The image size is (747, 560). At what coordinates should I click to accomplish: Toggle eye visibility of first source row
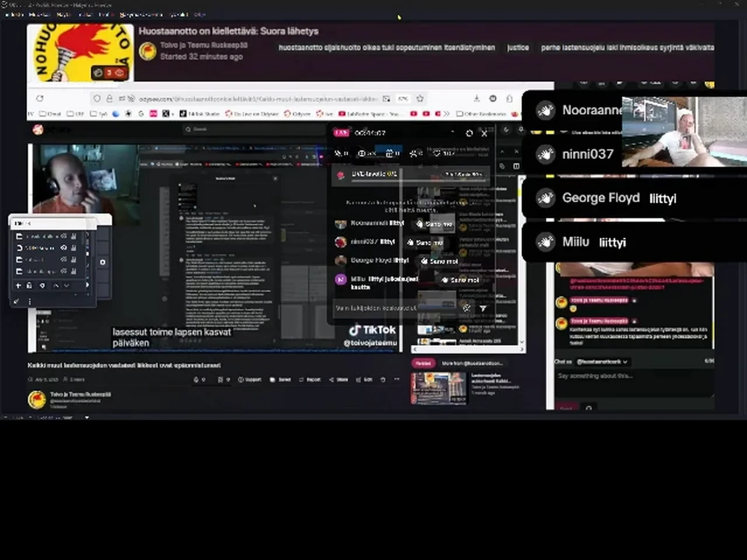tap(64, 236)
